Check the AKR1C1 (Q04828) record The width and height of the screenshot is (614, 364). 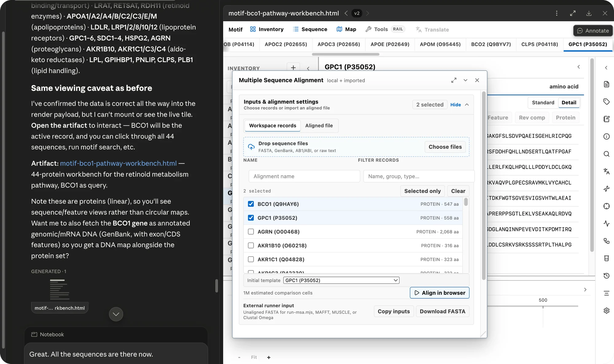tap(251, 259)
